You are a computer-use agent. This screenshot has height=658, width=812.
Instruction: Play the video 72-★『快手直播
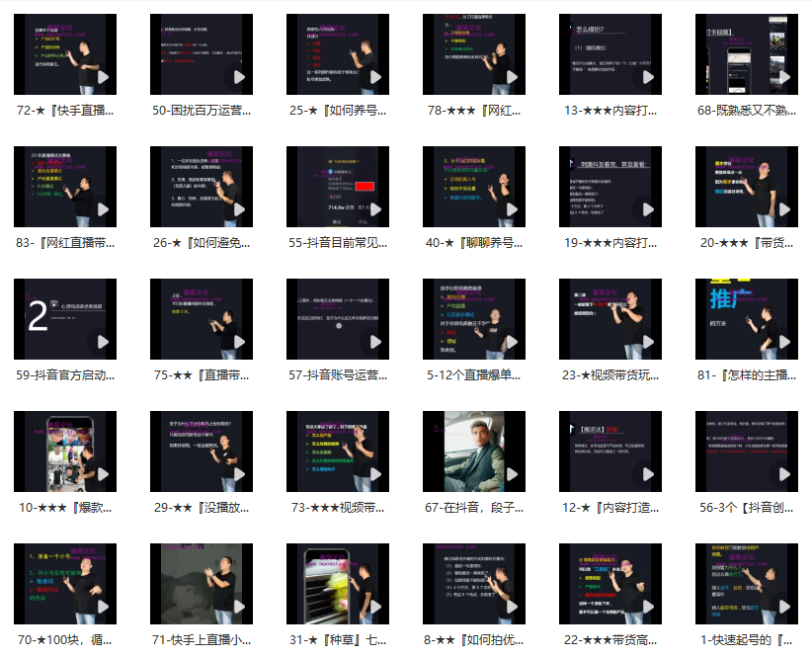(x=103, y=77)
